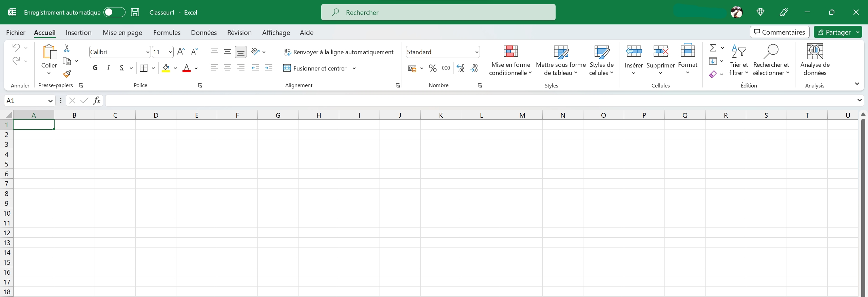
Task: Open the Mise en page tab
Action: coord(122,33)
